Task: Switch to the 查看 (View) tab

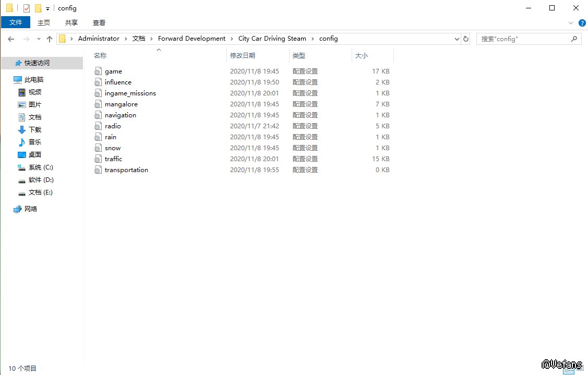Action: tap(99, 22)
